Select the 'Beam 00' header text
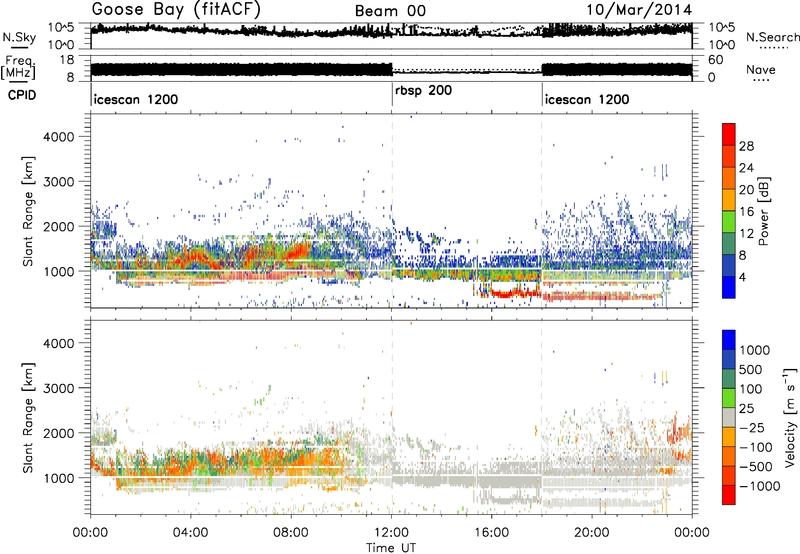This screenshot has height=554, width=800. tap(390, 11)
